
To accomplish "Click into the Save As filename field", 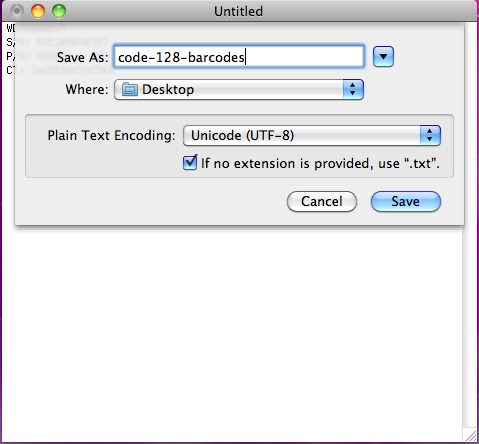I will point(239,57).
